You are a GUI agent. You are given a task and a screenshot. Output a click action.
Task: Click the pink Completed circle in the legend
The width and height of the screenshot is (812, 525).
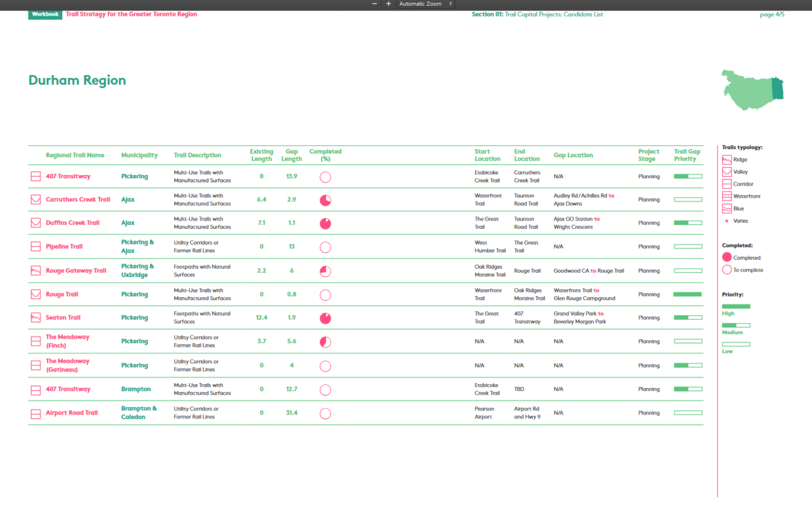727,257
